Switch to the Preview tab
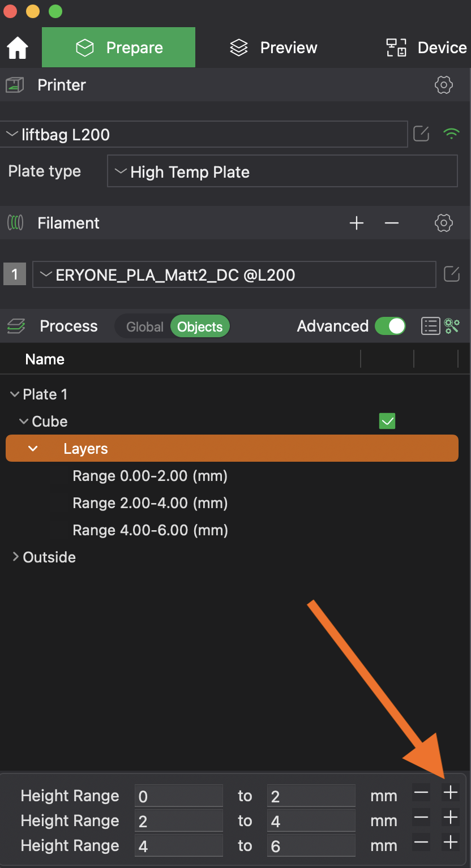Image resolution: width=471 pixels, height=868 pixels. (273, 48)
